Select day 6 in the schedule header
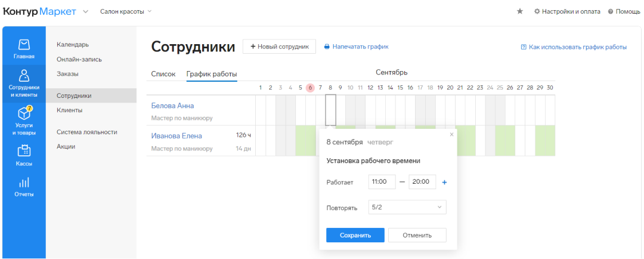The width and height of the screenshot is (644, 259). click(310, 88)
